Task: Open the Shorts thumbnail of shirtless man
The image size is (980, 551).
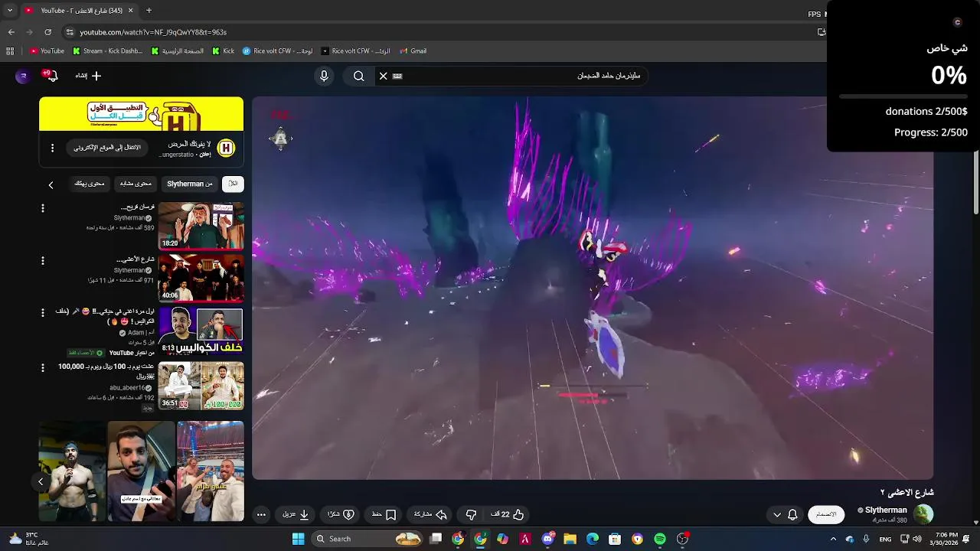Action: pos(72,471)
